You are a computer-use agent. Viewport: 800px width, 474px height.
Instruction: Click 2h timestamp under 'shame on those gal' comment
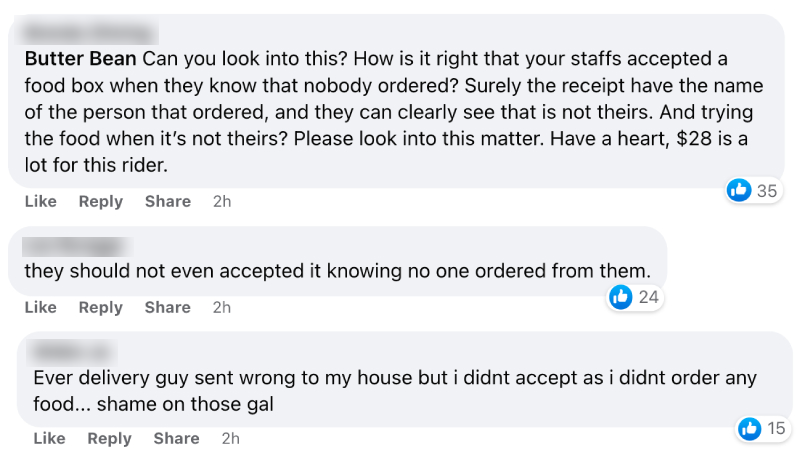(231, 438)
